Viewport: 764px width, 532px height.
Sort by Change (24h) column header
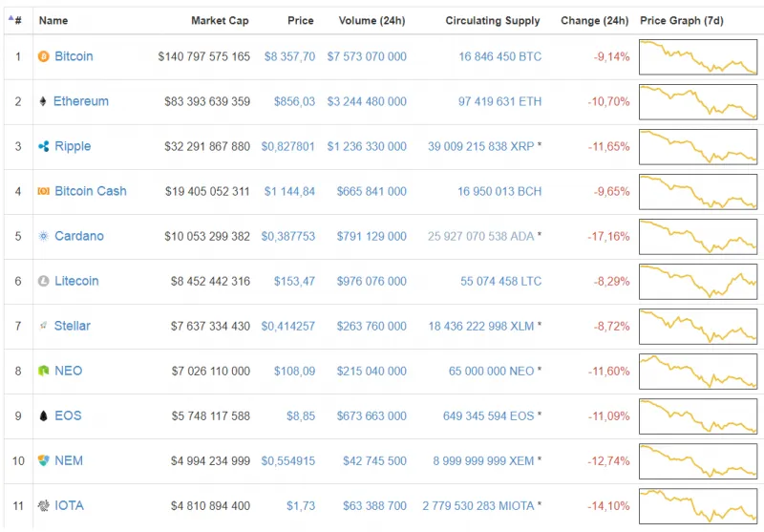coord(594,20)
